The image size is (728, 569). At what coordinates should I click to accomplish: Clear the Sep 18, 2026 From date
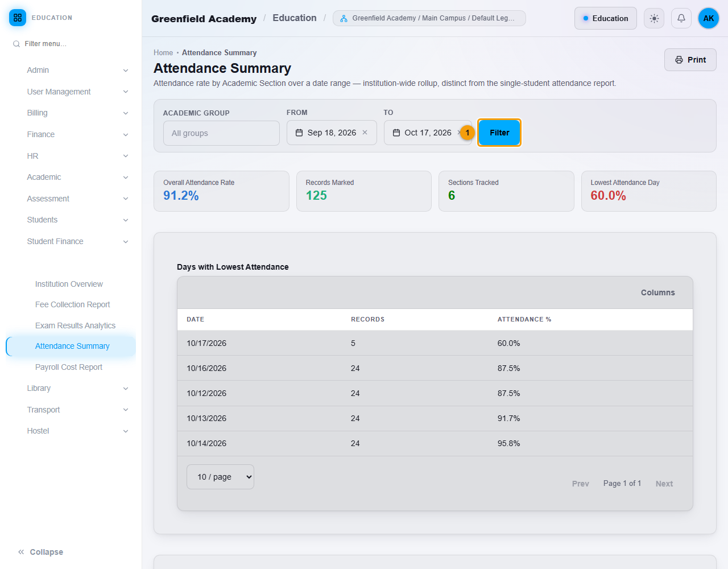365,133
